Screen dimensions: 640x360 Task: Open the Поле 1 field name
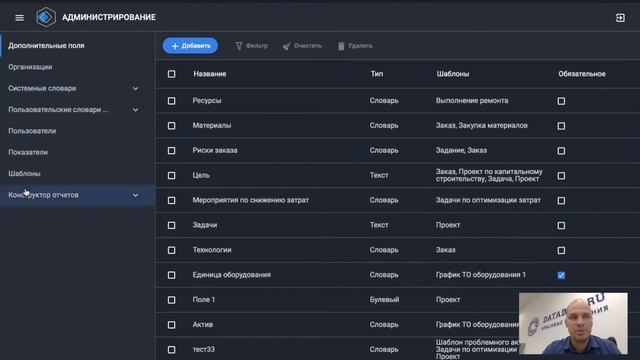(x=204, y=300)
